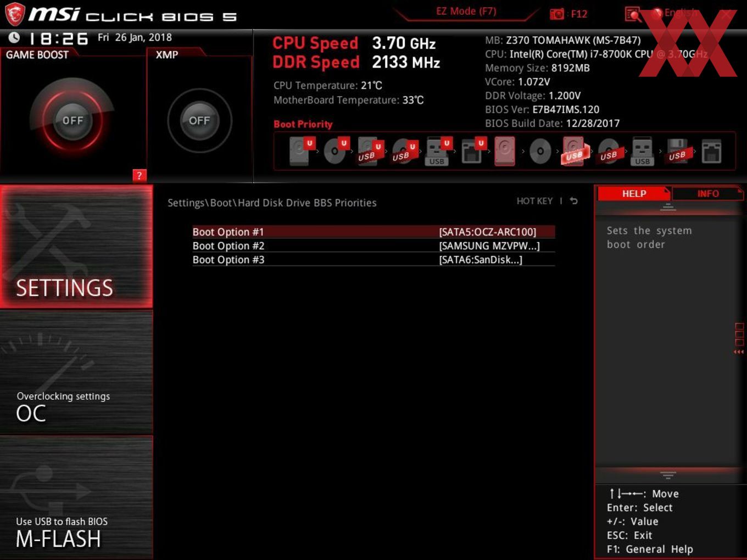The image size is (747, 560).
Task: Open Boot Option #3 SATA6:SanDisk value
Action: (481, 260)
